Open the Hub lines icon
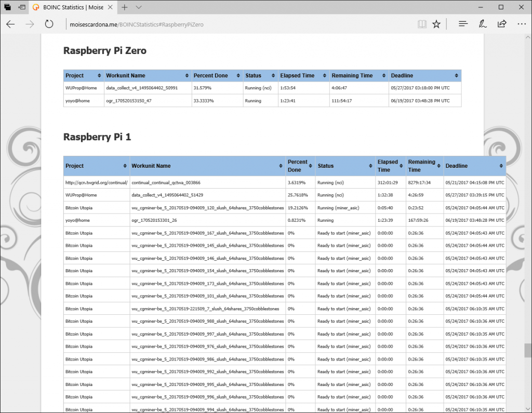Viewport: 532px width, 413px height. [463, 24]
